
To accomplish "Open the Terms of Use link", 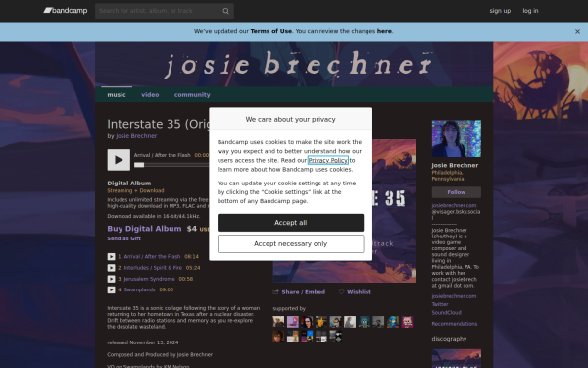I will (x=271, y=31).
